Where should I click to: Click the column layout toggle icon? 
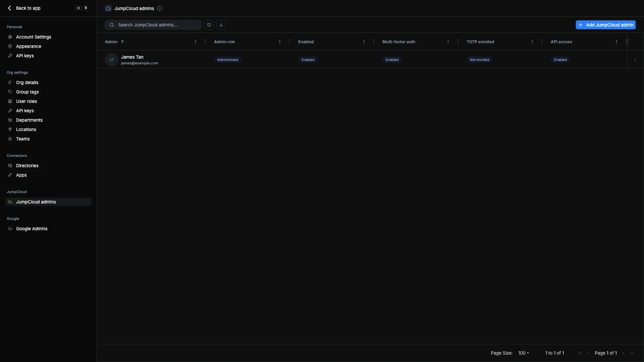(209, 25)
